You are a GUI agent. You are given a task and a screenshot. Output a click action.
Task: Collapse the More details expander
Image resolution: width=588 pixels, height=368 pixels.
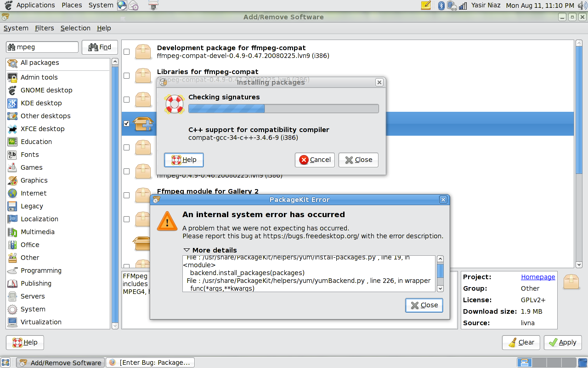[187, 250]
